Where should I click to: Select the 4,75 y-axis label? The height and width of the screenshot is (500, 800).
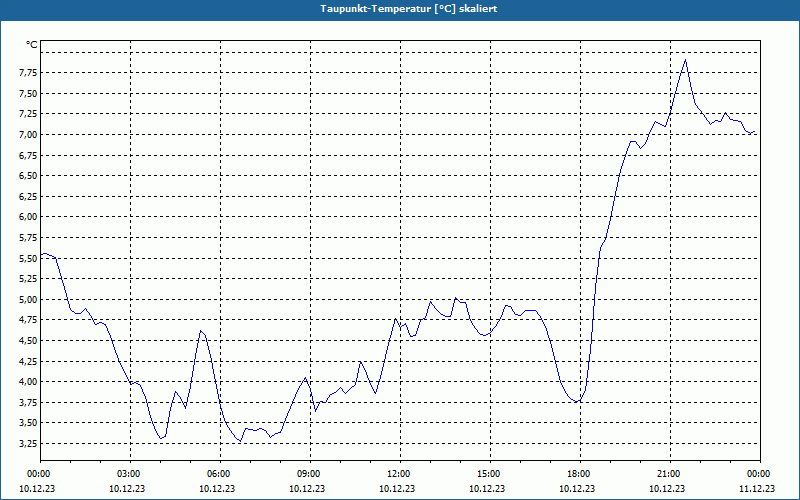[28, 320]
